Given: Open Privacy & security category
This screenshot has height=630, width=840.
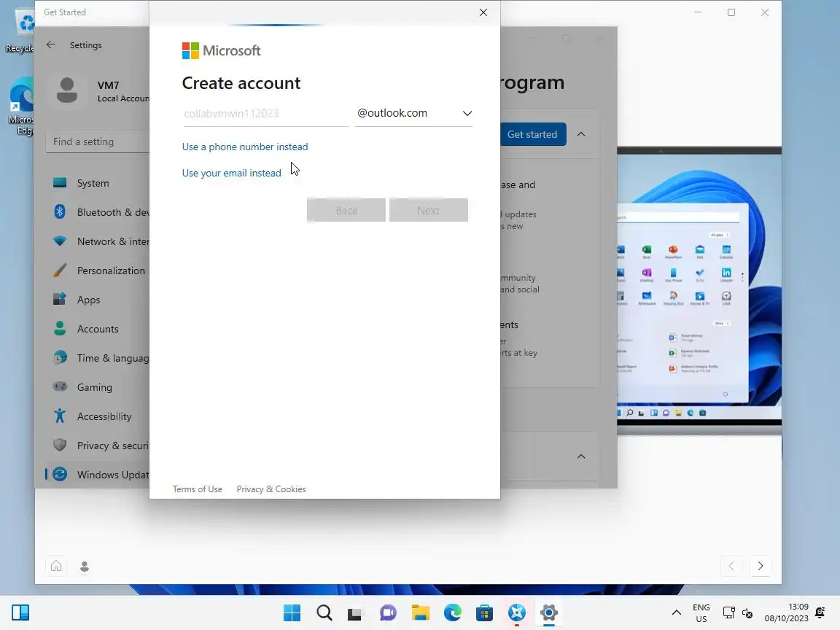Looking at the screenshot, I should coord(98,446).
